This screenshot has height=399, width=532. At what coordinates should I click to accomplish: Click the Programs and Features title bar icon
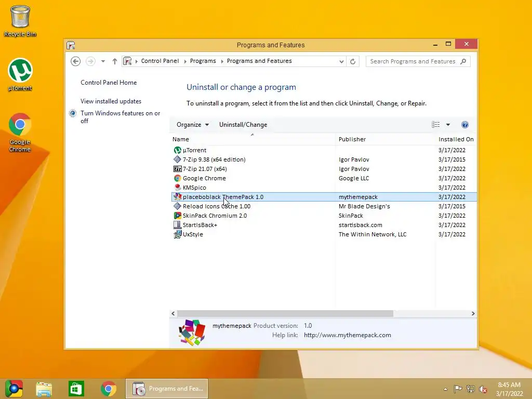pyautogui.click(x=71, y=45)
